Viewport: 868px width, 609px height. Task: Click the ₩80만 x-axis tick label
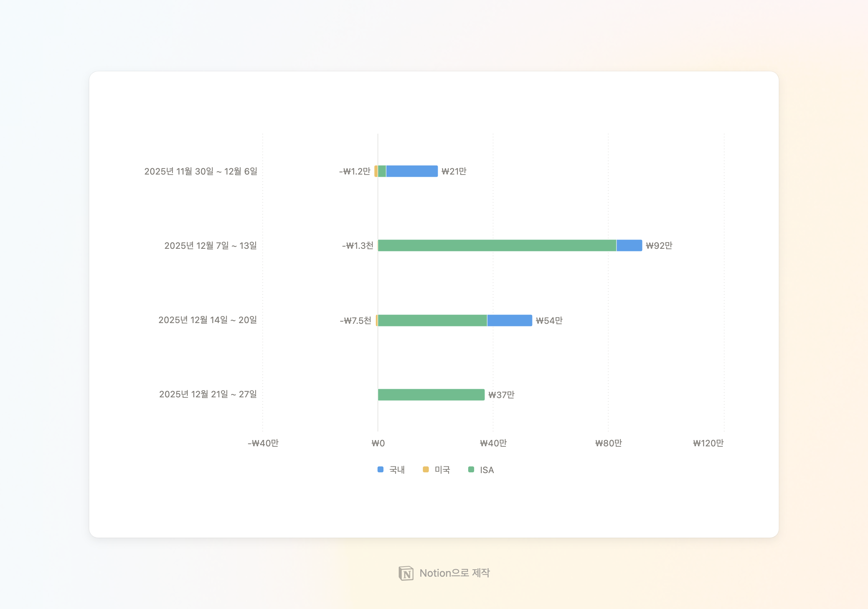608,443
